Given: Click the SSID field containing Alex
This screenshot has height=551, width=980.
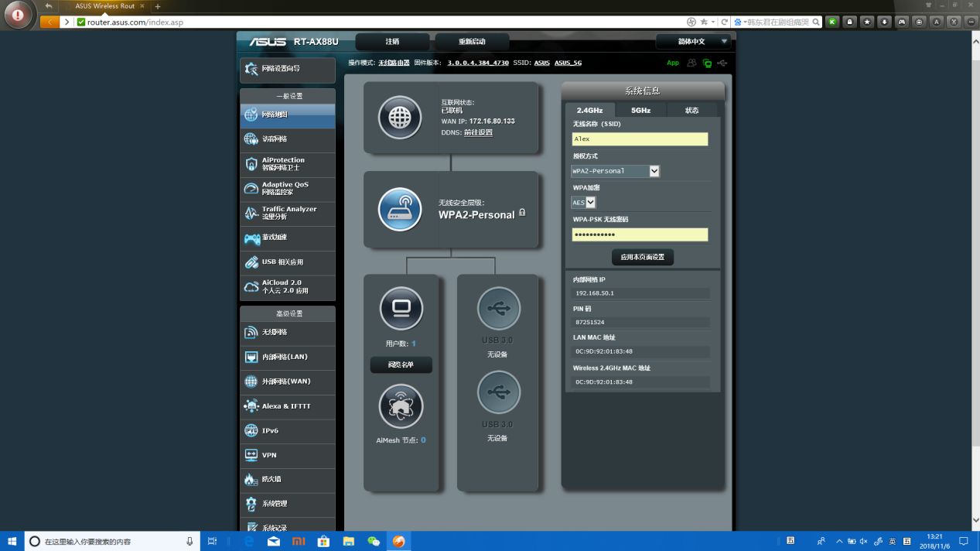Looking at the screenshot, I should (x=640, y=139).
